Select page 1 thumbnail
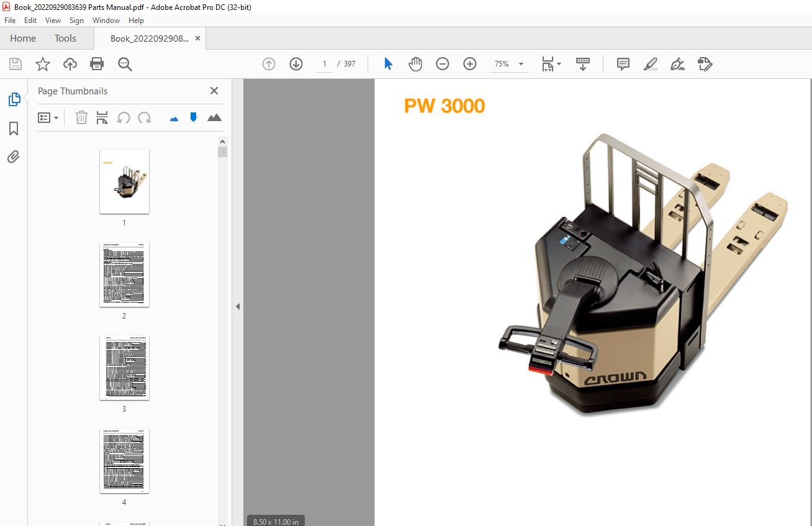Image resolution: width=812 pixels, height=526 pixels. click(x=124, y=181)
